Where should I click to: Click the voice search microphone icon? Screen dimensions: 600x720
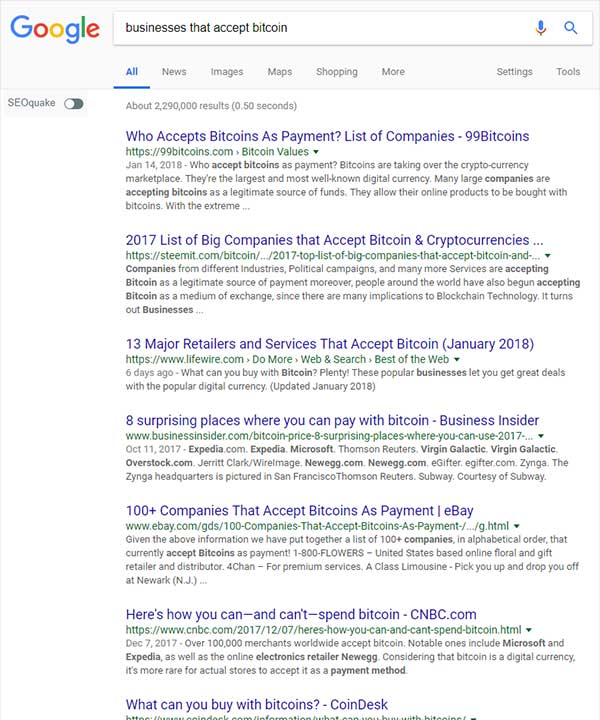pyautogui.click(x=541, y=28)
